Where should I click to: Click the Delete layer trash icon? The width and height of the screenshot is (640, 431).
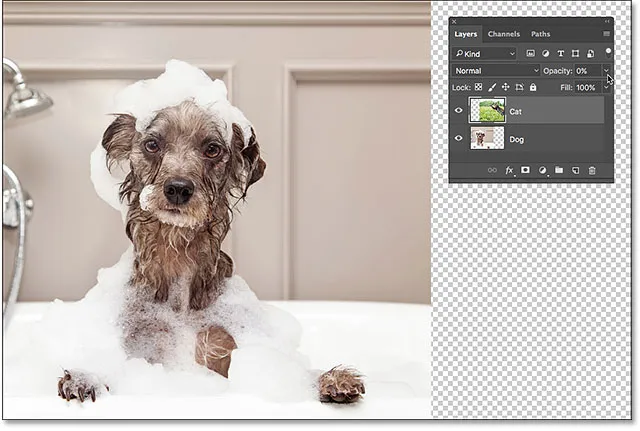(591, 171)
